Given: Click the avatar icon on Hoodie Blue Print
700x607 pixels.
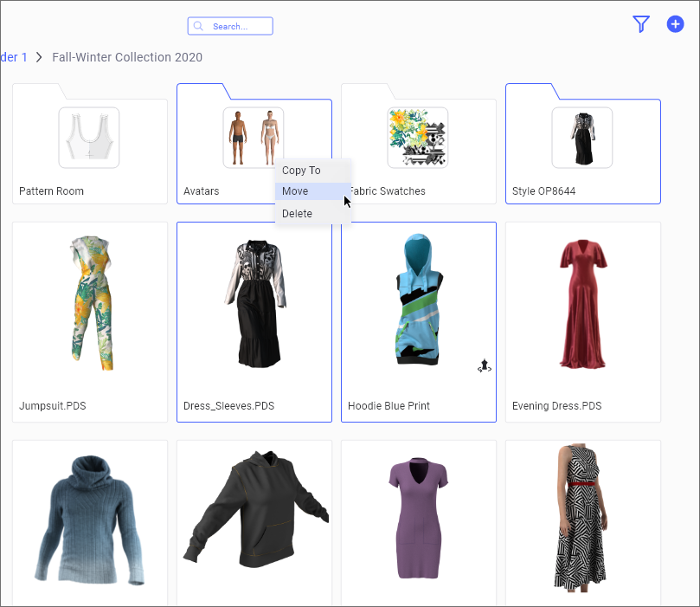Looking at the screenshot, I should (485, 365).
